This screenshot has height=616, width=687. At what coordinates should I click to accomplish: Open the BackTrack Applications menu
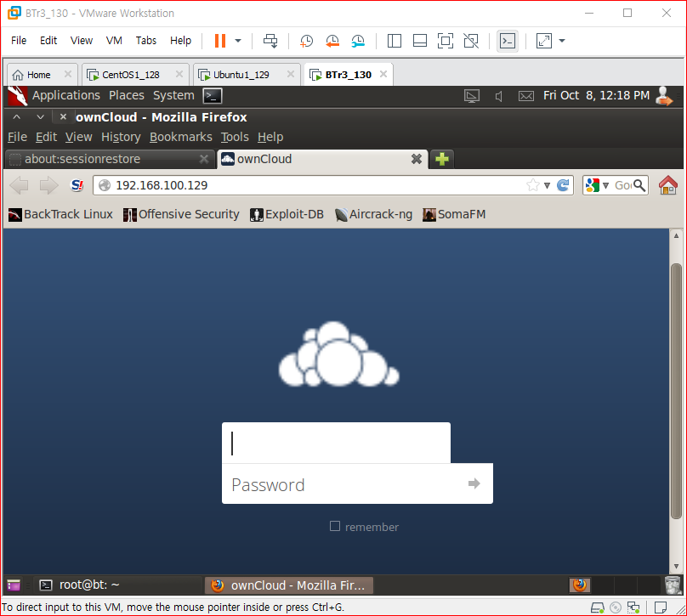(65, 95)
